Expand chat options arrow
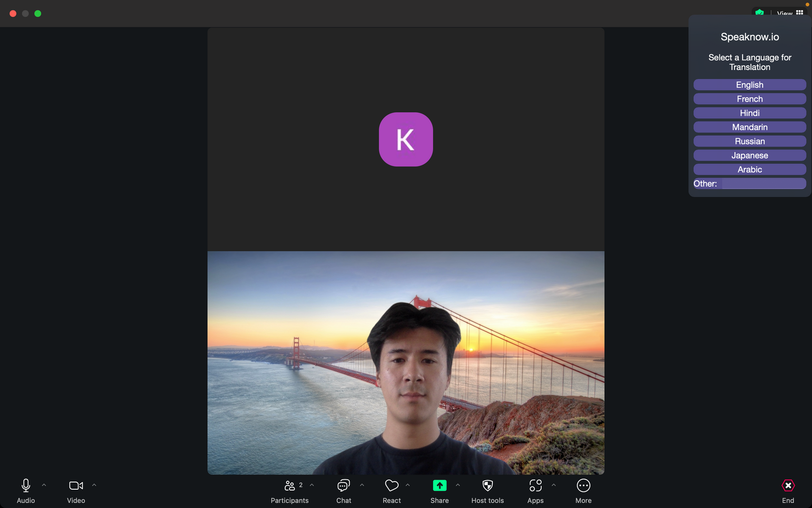812x508 pixels. (x=362, y=485)
